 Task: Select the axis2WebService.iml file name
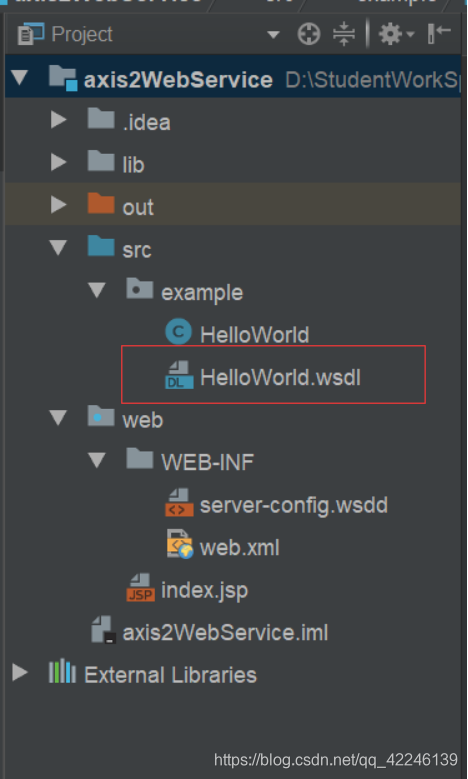tap(225, 633)
